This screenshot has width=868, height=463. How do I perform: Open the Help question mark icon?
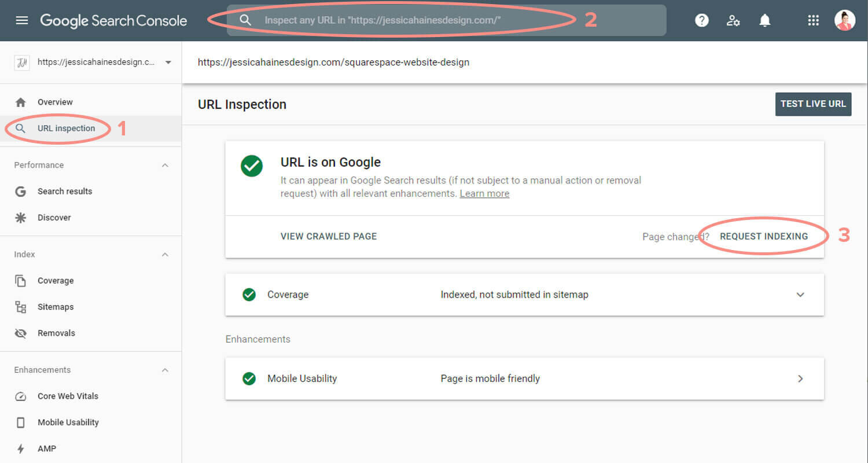[x=702, y=20]
